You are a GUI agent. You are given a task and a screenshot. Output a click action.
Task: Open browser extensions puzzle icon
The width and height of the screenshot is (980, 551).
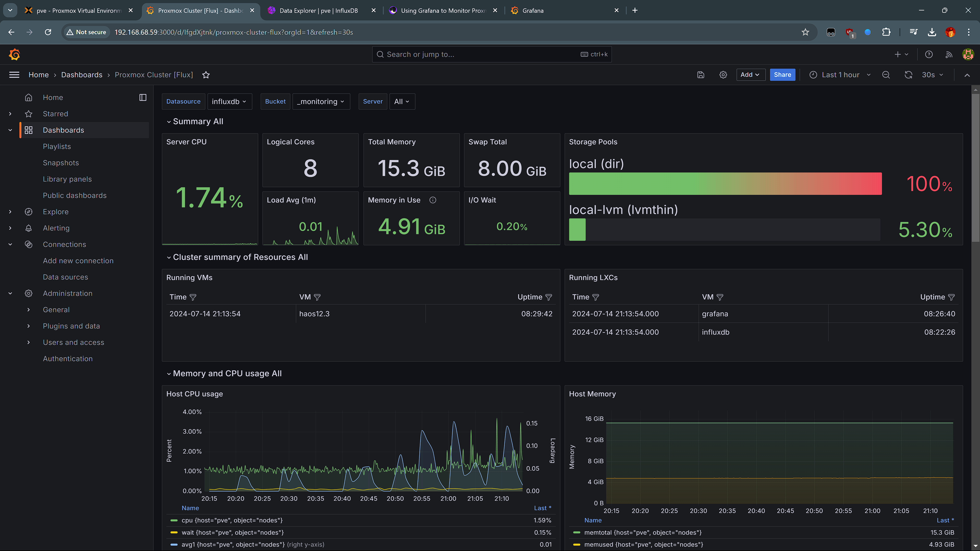(886, 32)
